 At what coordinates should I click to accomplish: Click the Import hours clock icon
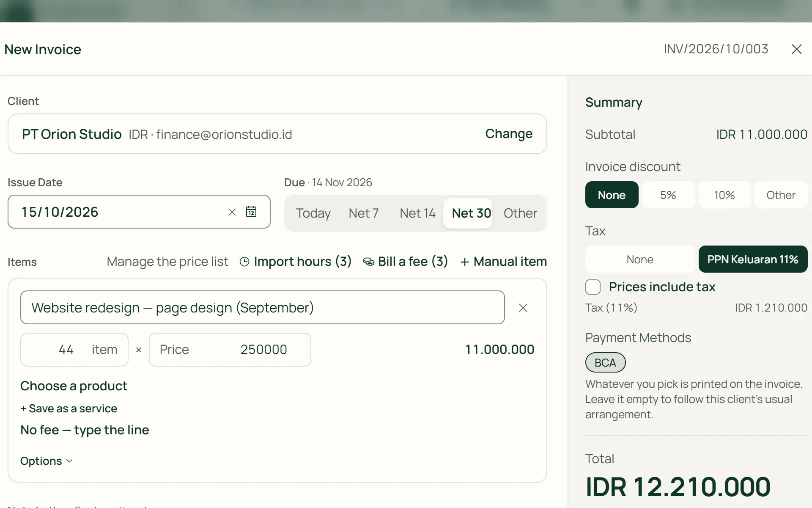pos(244,262)
